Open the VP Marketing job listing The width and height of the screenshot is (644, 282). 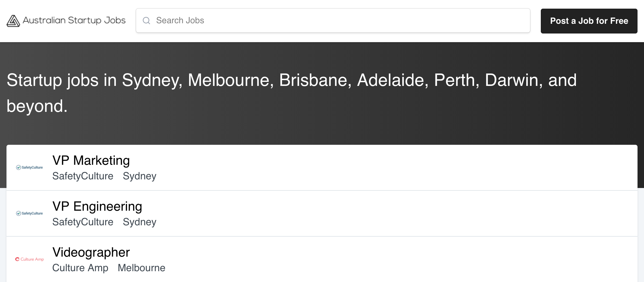pos(91,160)
